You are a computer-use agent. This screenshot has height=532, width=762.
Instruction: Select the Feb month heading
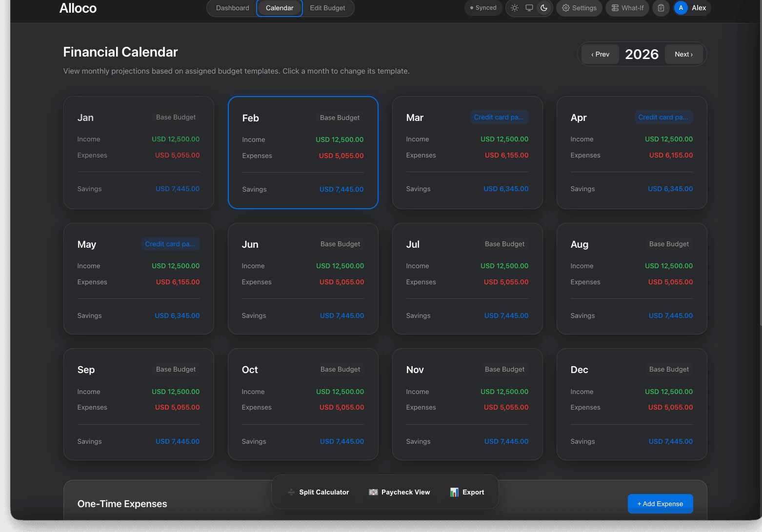click(x=250, y=118)
